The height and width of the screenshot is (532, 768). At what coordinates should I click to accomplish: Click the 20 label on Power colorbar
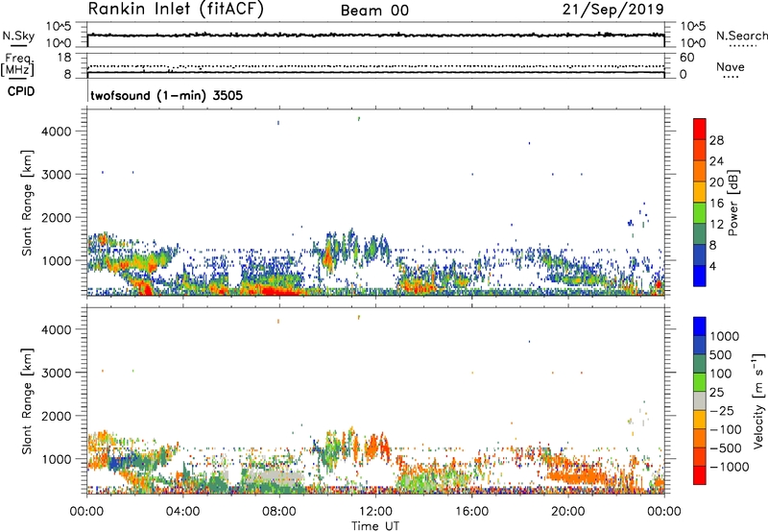pos(716,182)
